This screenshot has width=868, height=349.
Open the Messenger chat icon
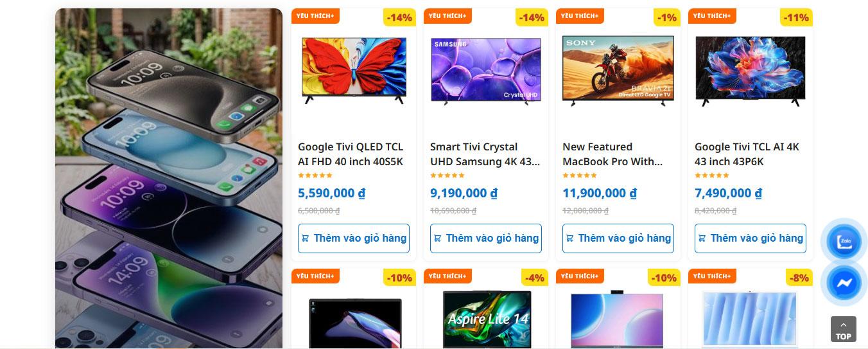(844, 283)
